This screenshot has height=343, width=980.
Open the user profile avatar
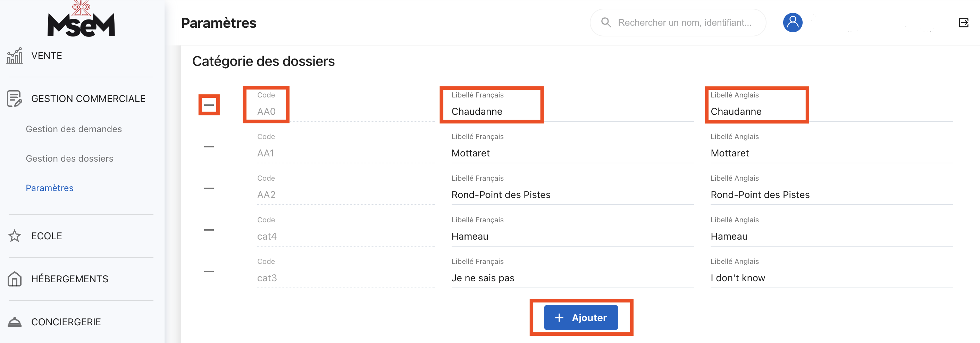[x=793, y=23]
